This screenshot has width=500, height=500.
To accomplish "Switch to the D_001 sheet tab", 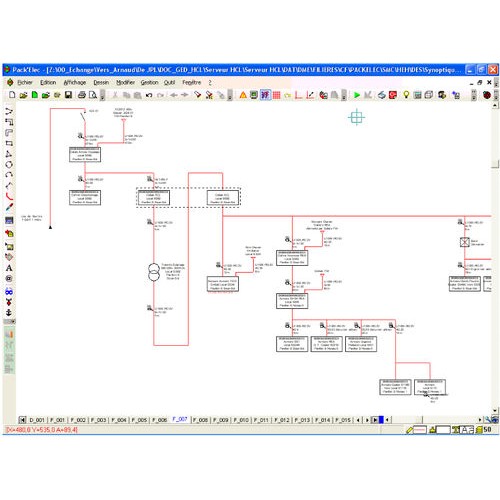I will pyautogui.click(x=37, y=420).
